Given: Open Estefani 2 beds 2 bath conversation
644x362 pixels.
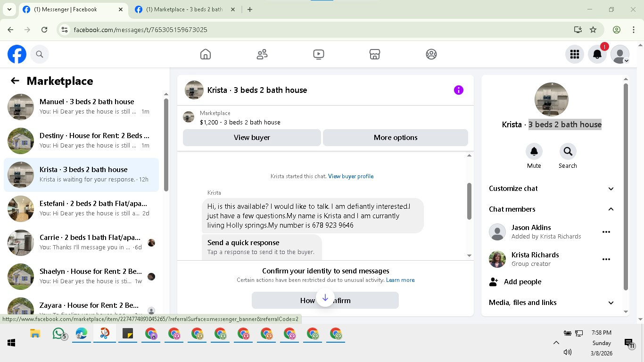Looking at the screenshot, I should point(81,209).
